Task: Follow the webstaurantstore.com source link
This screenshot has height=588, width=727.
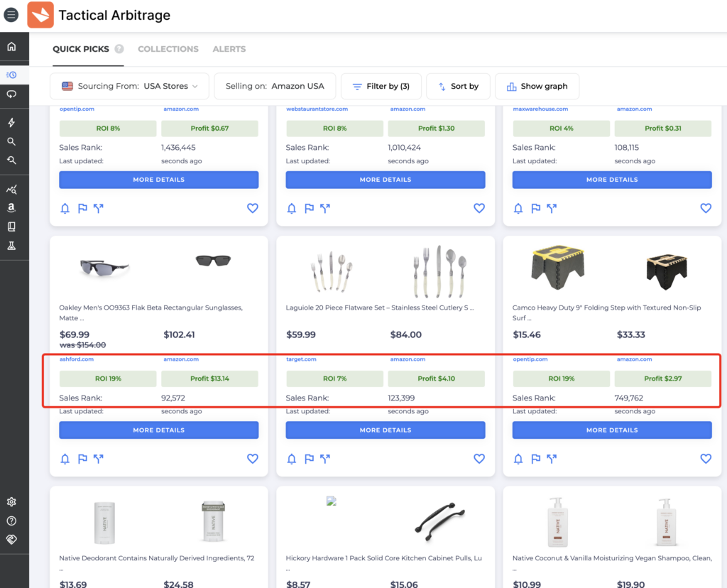Action: 317,109
